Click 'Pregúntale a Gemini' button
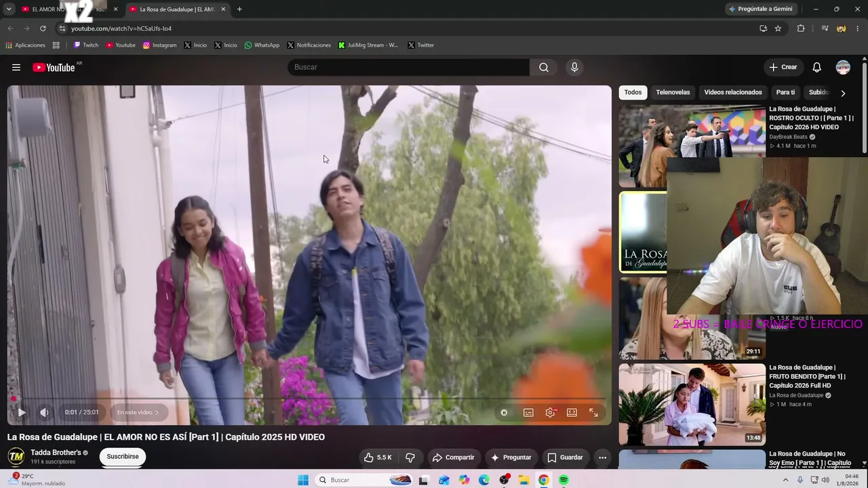868x488 pixels. point(760,9)
